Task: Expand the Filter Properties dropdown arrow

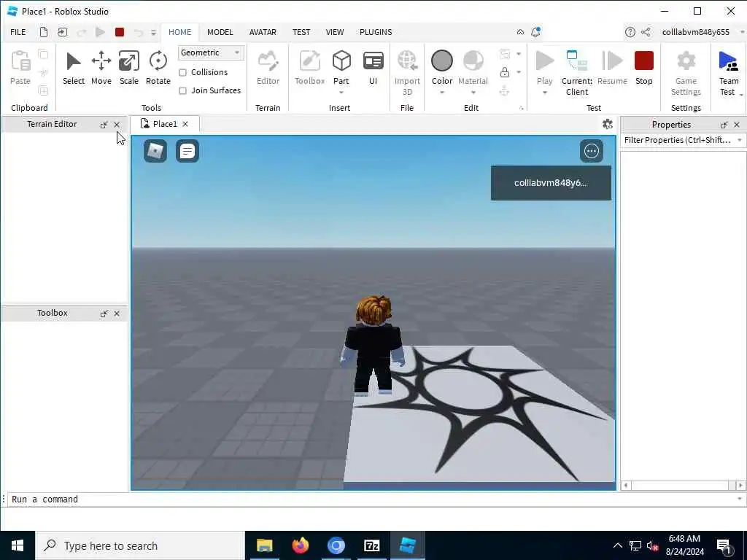Action: pos(740,140)
